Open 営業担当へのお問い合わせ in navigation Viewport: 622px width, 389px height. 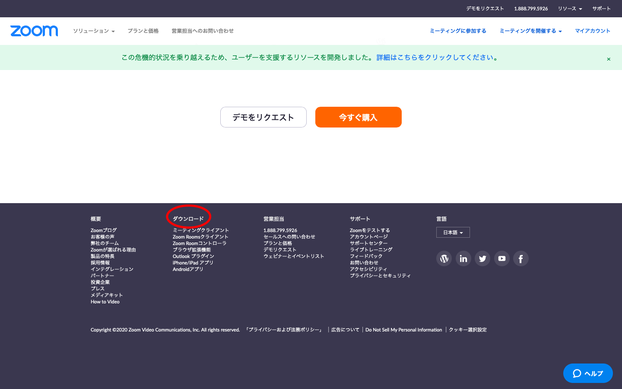coord(202,31)
